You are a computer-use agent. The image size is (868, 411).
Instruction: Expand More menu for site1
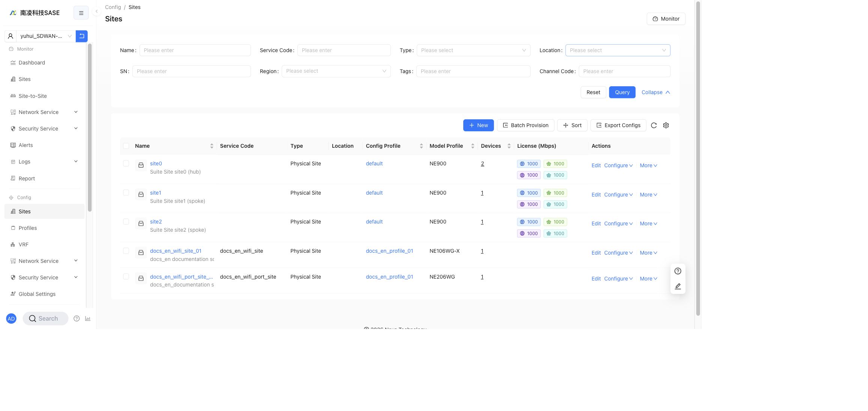pyautogui.click(x=648, y=195)
